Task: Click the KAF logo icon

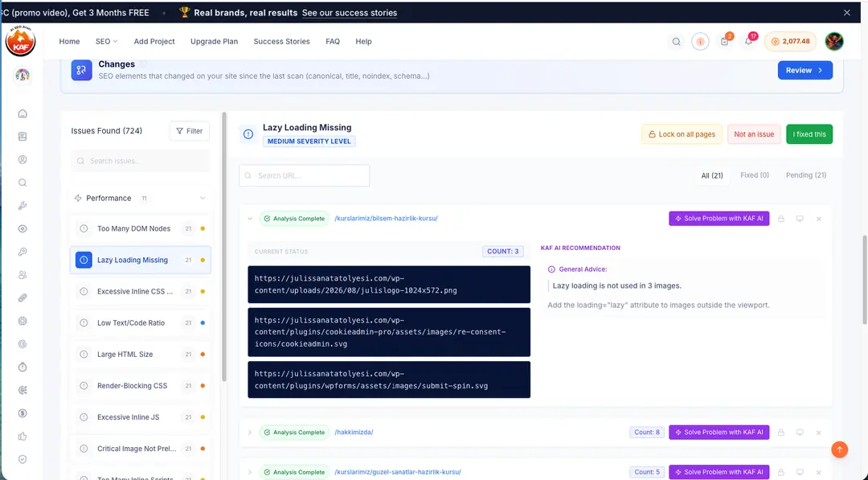Action: click(20, 42)
